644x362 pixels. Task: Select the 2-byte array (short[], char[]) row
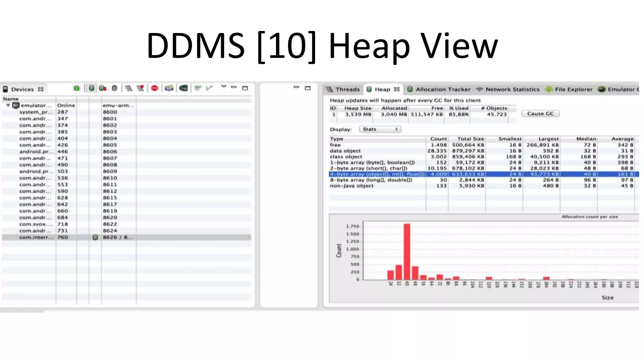click(484, 168)
